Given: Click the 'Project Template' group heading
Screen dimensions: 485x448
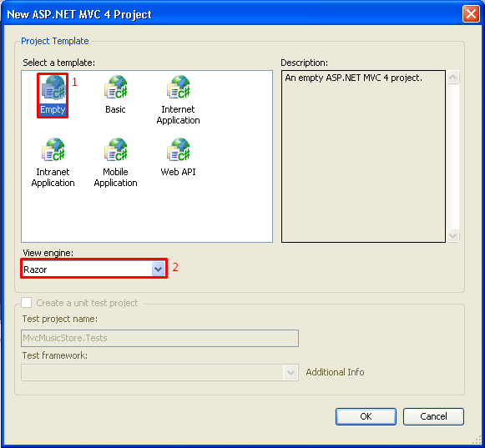Looking at the screenshot, I should [x=55, y=41].
